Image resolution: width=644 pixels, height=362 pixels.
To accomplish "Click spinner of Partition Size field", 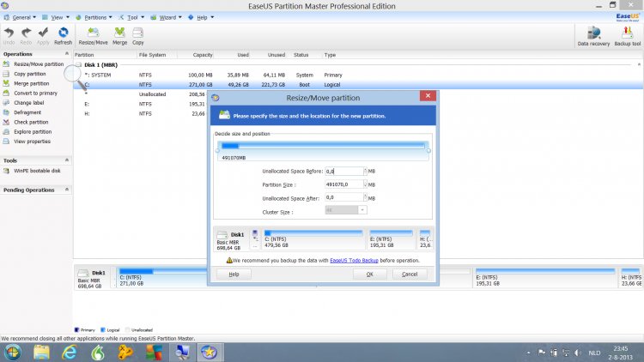I will point(365,184).
